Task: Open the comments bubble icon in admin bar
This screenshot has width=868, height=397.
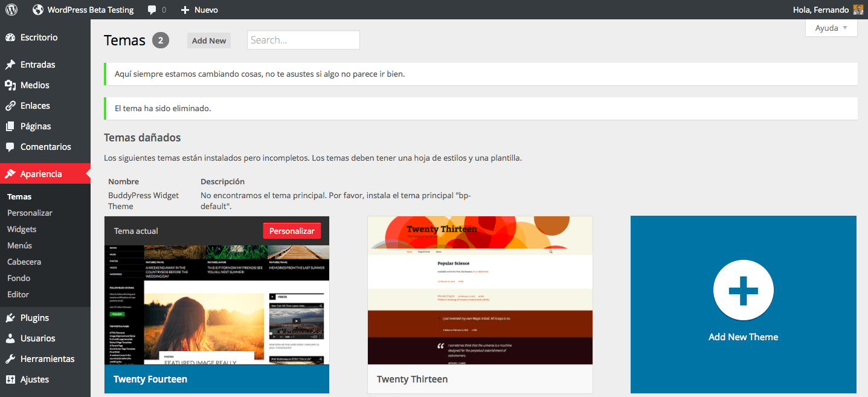Action: [152, 10]
